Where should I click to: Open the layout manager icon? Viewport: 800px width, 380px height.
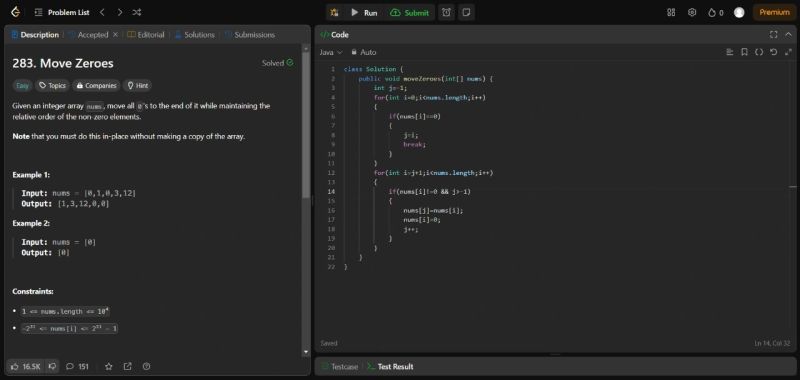pyautogui.click(x=671, y=12)
